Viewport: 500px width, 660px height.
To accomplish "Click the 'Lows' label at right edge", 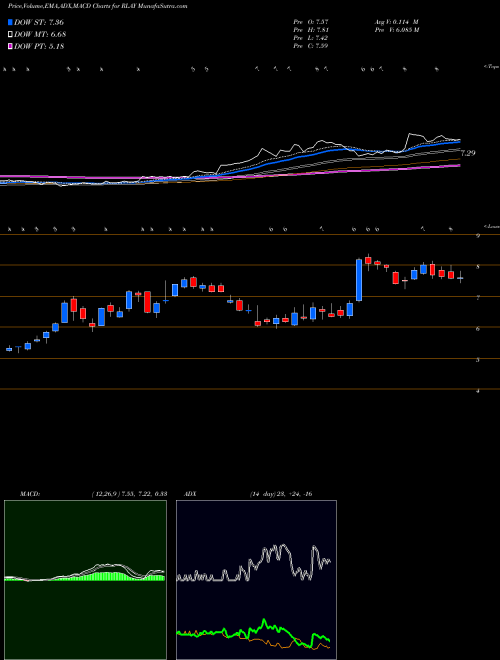I will [x=492, y=226].
